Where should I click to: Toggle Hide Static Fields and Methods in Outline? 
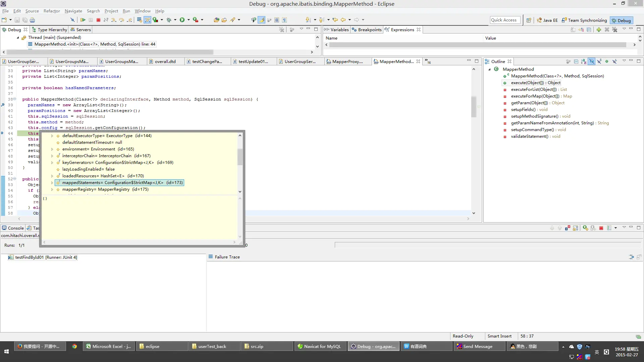pyautogui.click(x=599, y=62)
